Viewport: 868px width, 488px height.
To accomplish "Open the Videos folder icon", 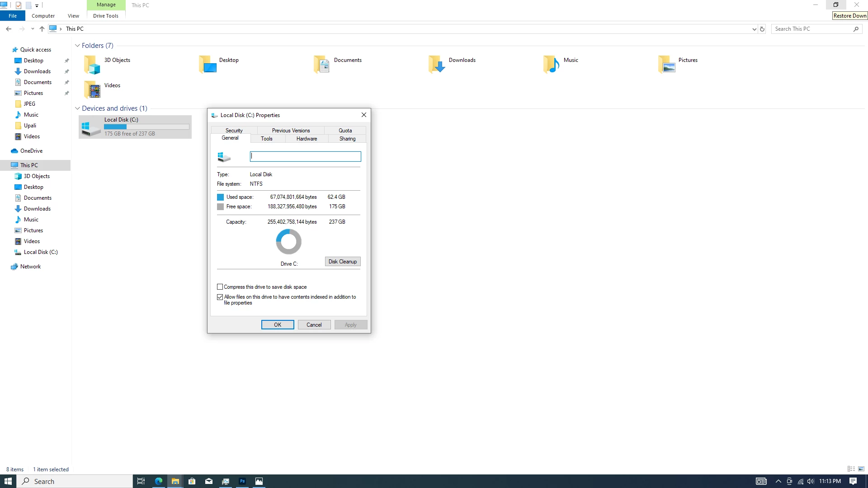I will pyautogui.click(x=92, y=90).
